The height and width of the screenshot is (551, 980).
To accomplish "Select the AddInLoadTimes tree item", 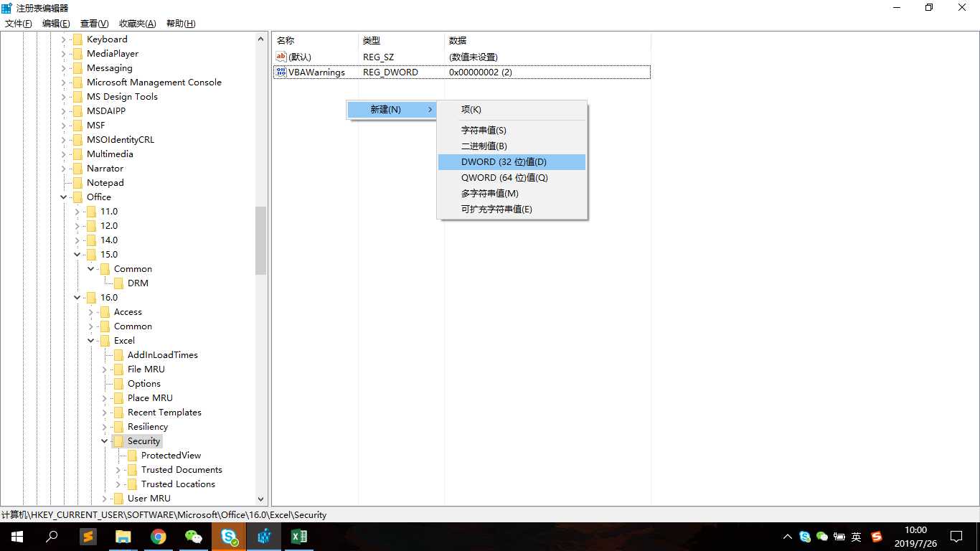I will point(163,355).
